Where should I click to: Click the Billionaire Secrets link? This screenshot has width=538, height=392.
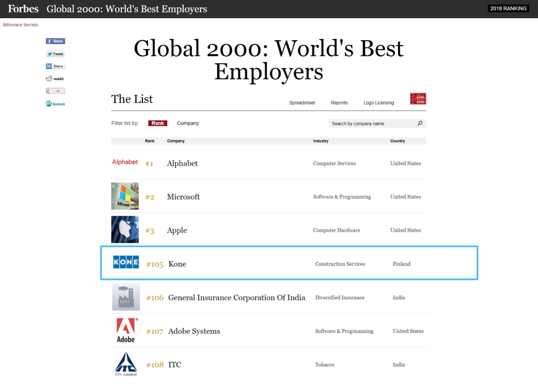tap(20, 25)
